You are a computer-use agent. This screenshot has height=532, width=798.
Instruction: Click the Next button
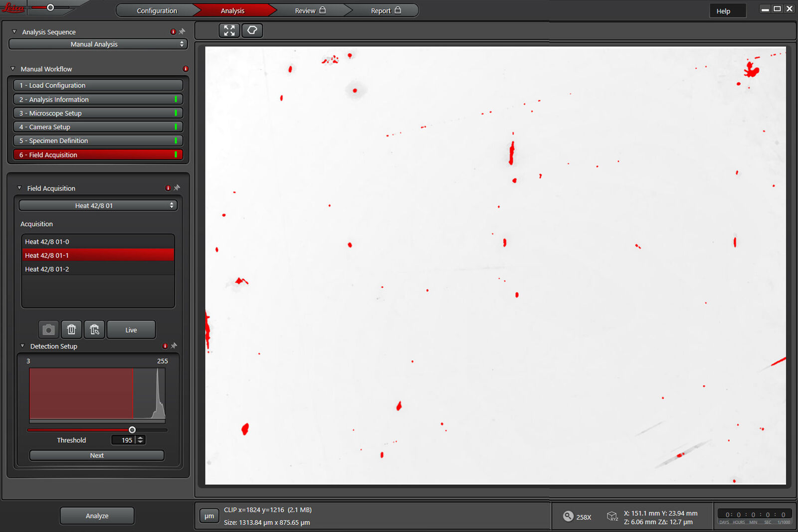97,455
